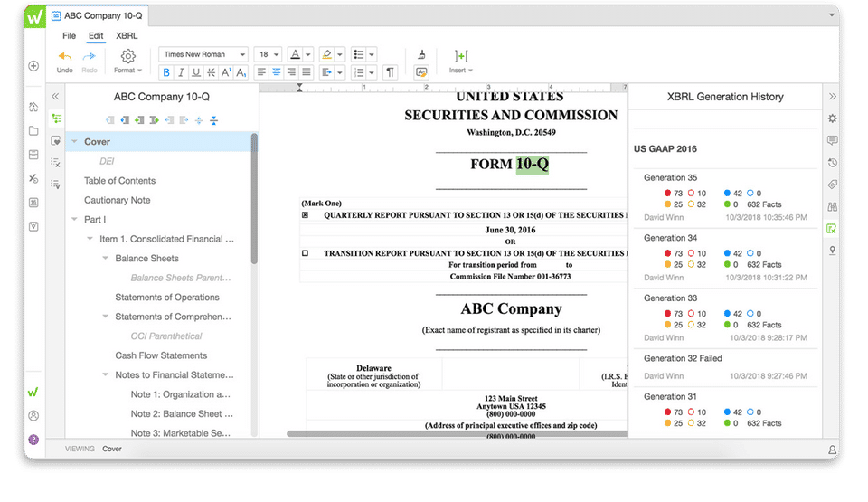This screenshot has width=868, height=502.
Task: Open the bullet list style dropdown arrow
Action: pos(372,54)
